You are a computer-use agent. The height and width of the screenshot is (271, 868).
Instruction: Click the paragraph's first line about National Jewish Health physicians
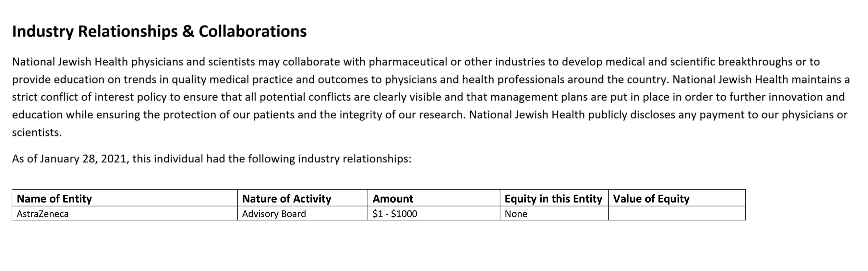416,62
